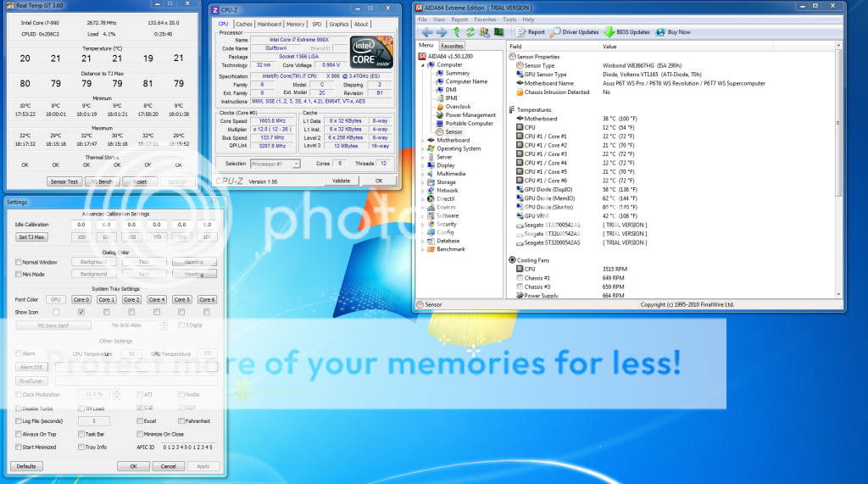This screenshot has width=868, height=484.
Task: Expand the Storage node in AIDA64 tree
Action: point(423,182)
